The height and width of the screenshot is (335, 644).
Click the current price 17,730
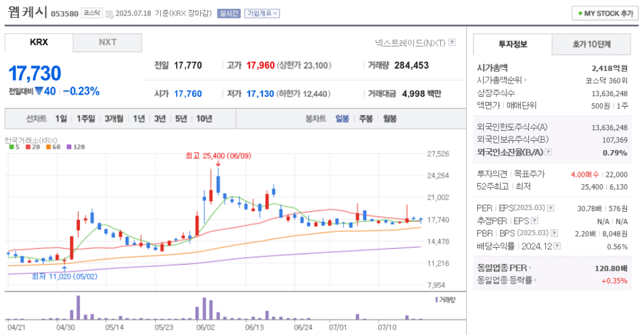[35, 74]
